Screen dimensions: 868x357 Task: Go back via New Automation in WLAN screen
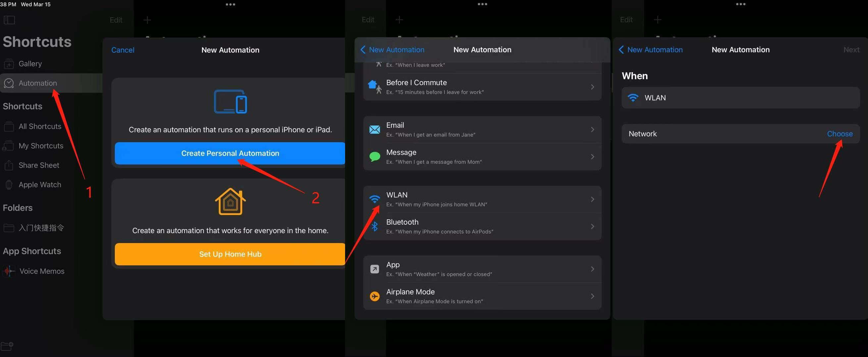point(651,50)
